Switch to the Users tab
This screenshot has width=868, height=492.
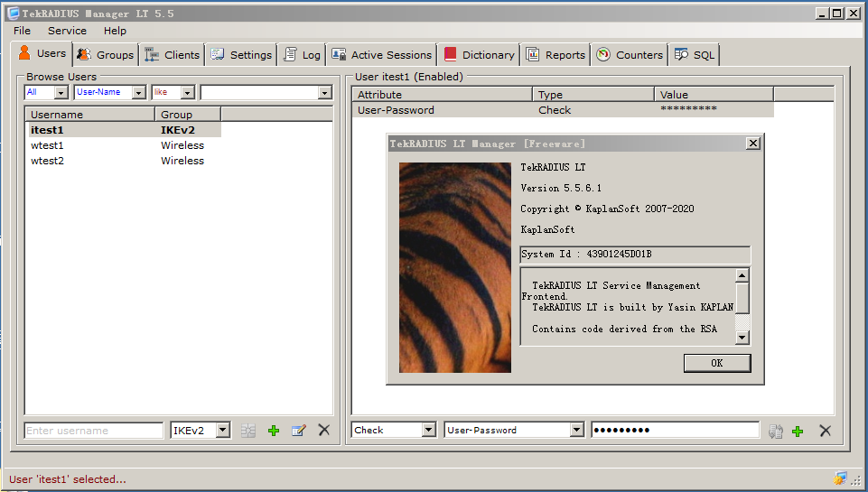point(42,53)
